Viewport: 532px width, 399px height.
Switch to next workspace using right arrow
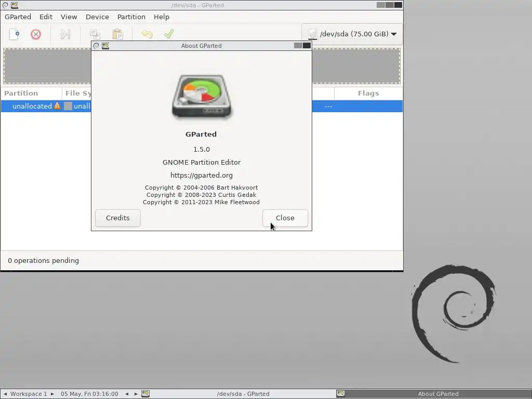52,394
